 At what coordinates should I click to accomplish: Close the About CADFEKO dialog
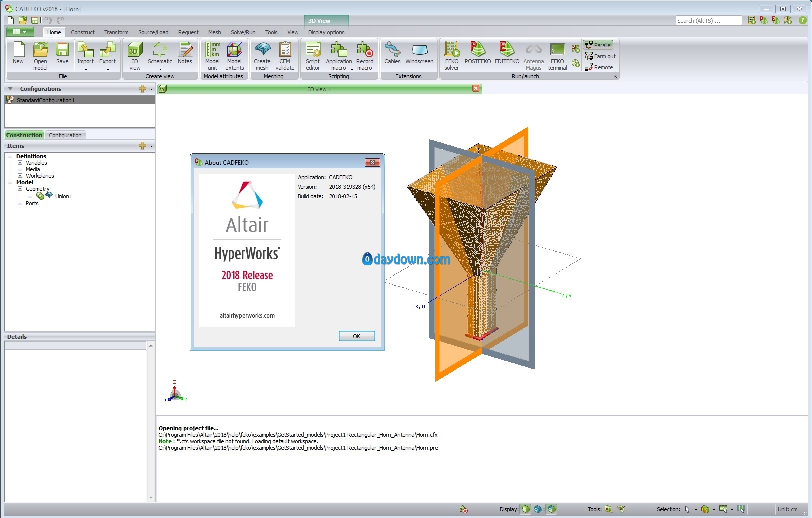tap(372, 162)
